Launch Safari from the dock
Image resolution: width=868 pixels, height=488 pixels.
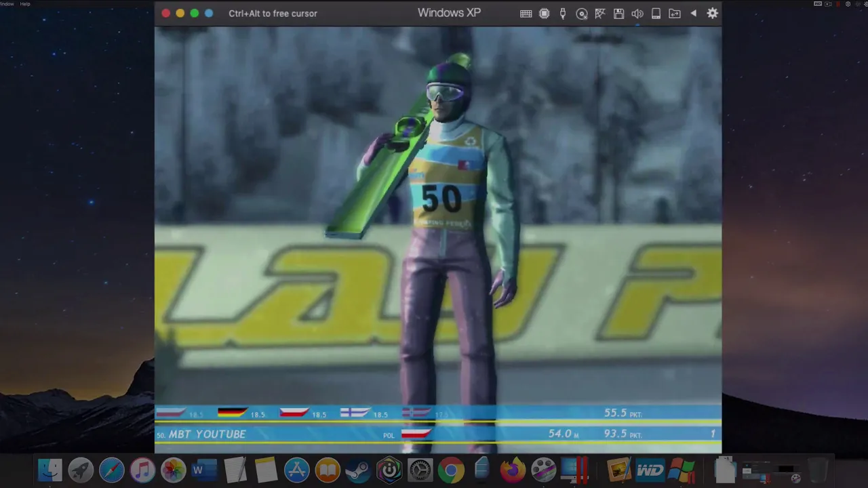point(112,470)
